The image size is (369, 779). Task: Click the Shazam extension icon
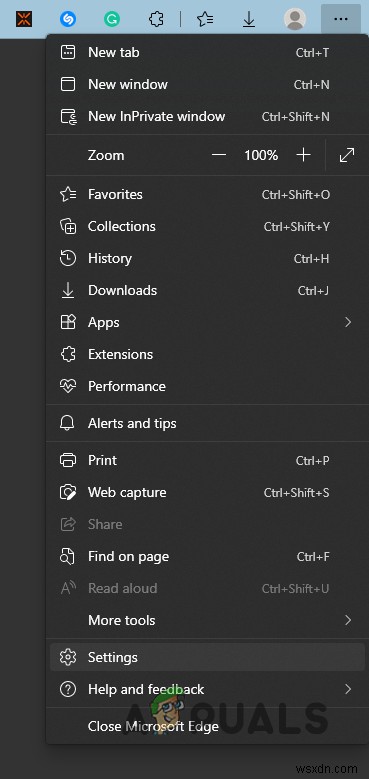(x=68, y=19)
